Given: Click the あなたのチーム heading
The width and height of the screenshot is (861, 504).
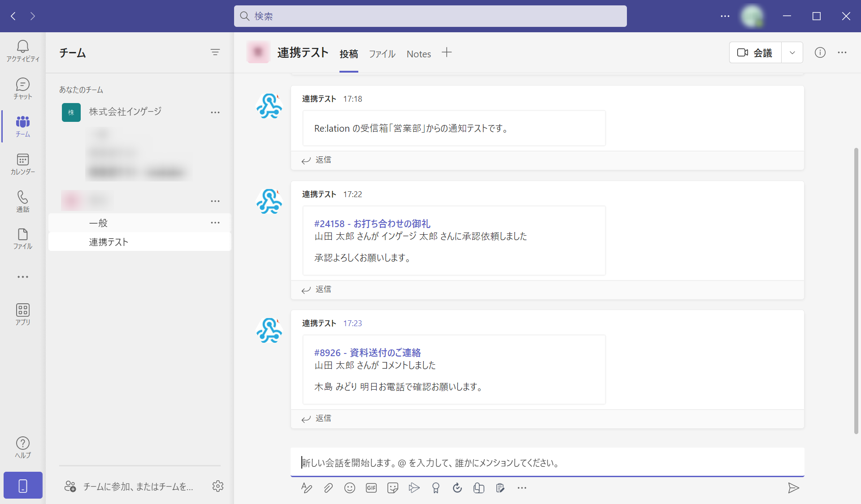Looking at the screenshot, I should [x=81, y=90].
